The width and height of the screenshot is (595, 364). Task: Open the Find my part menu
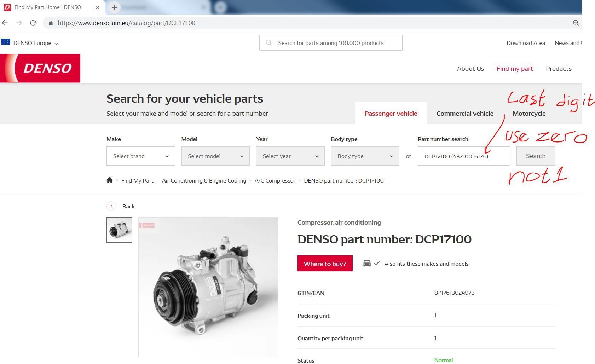pos(515,69)
